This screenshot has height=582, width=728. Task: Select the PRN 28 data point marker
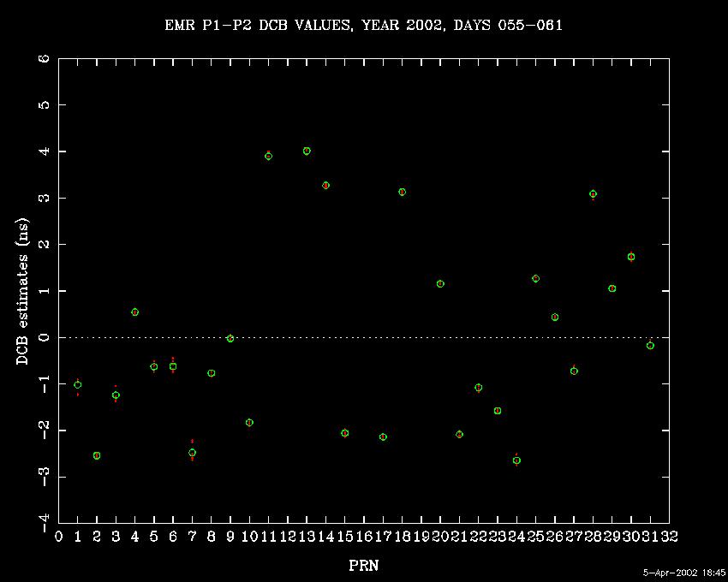[593, 194]
